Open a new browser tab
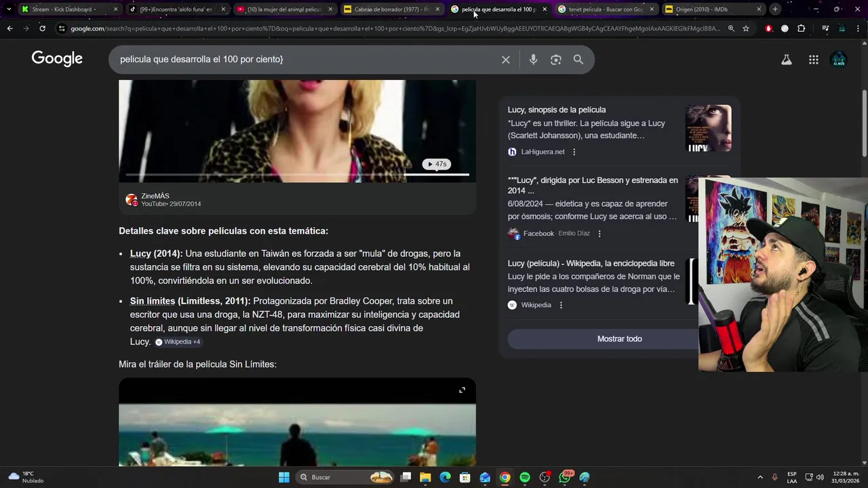This screenshot has height=488, width=868. (775, 9)
